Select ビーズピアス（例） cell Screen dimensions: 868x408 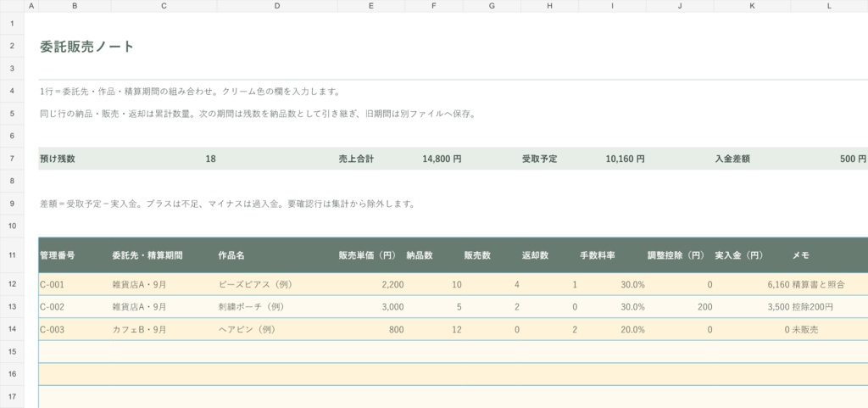[277, 284]
